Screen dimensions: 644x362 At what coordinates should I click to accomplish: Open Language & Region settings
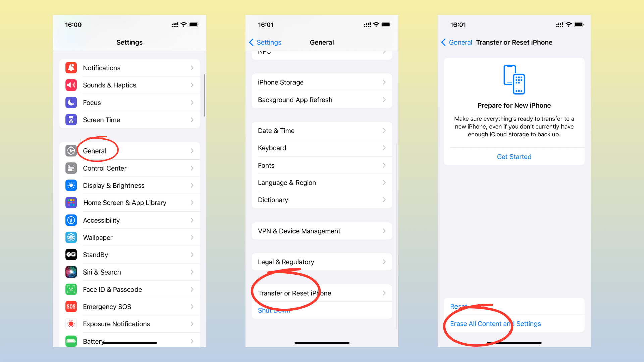(322, 183)
